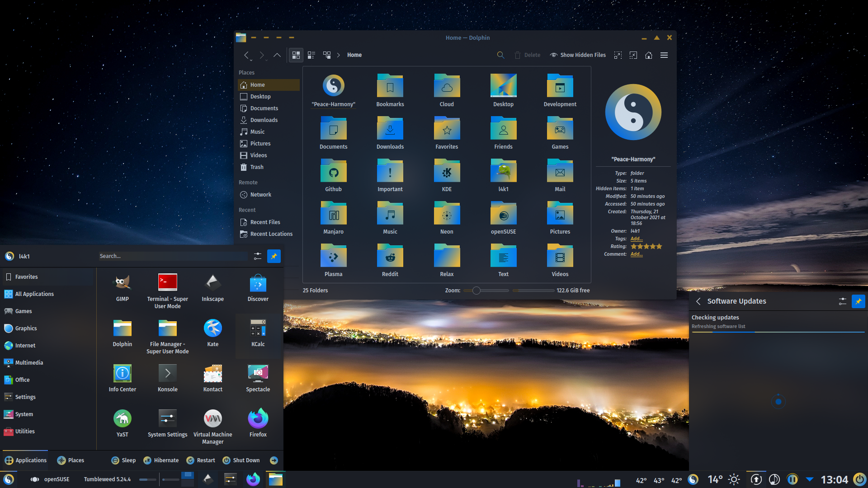Toggle pin on Software Updates panel
The image size is (868, 488).
pyautogui.click(x=858, y=301)
